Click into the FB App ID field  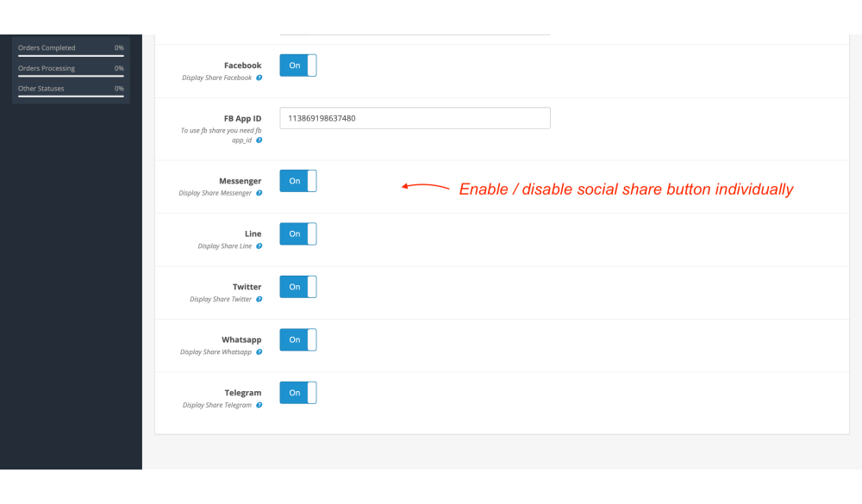[415, 118]
